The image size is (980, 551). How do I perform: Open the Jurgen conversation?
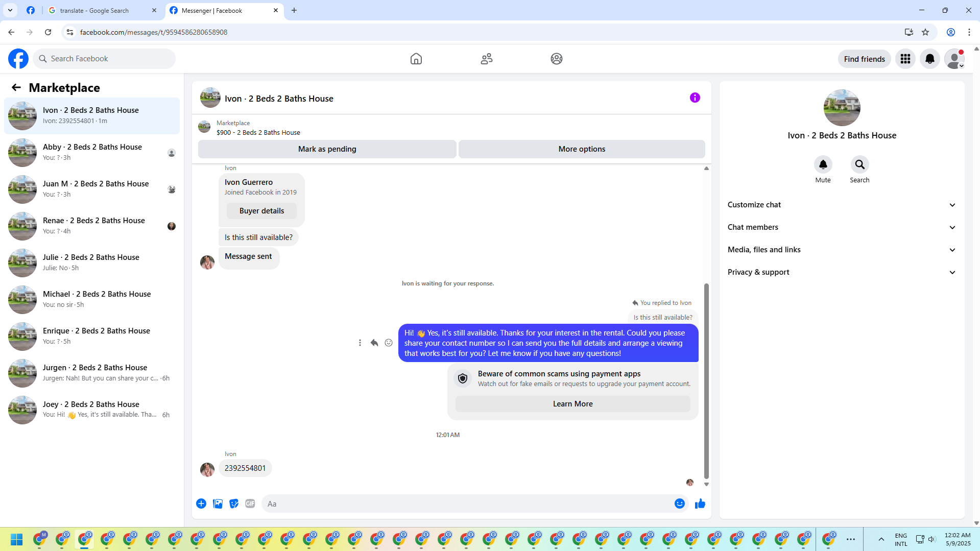(92, 373)
